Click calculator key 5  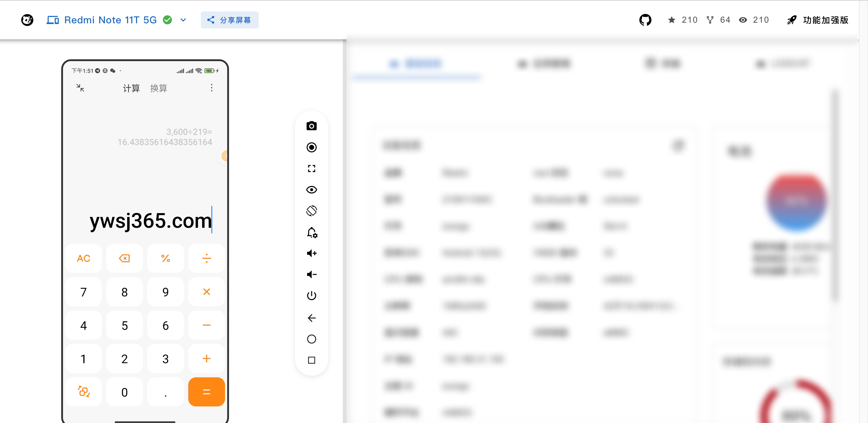[124, 325]
